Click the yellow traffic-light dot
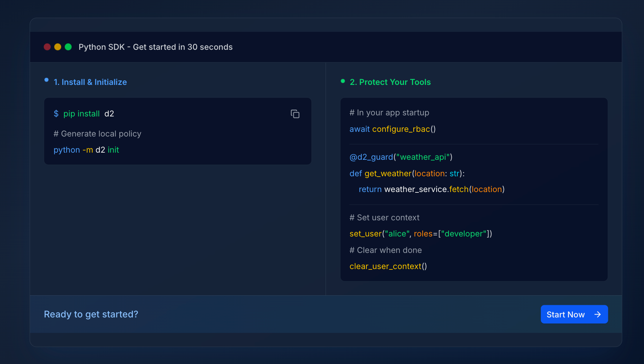The width and height of the screenshot is (644, 364). (x=57, y=47)
